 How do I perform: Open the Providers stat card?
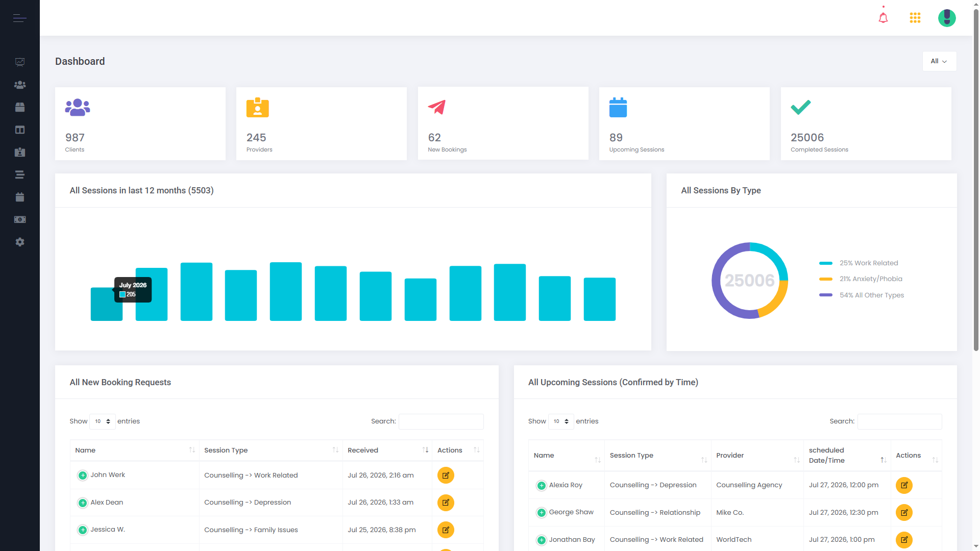[322, 123]
